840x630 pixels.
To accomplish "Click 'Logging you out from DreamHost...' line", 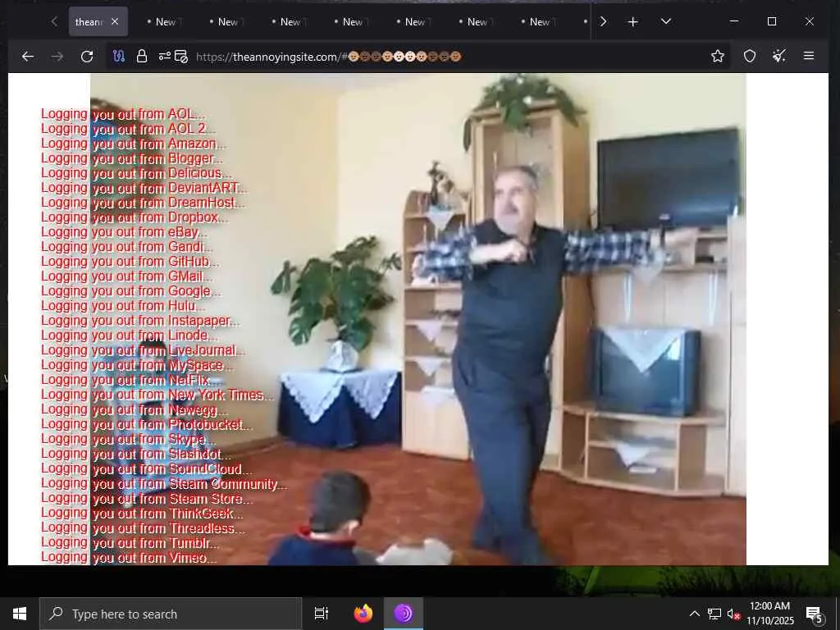I will [143, 203].
